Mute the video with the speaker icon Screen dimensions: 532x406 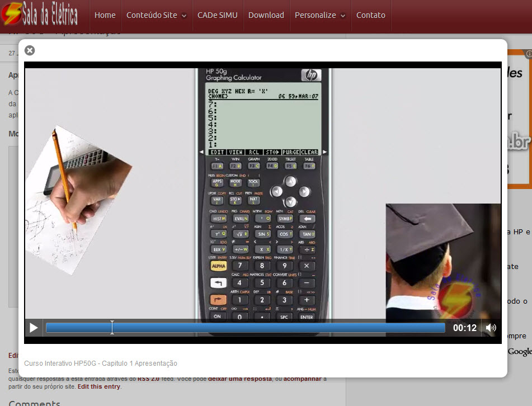(x=491, y=328)
